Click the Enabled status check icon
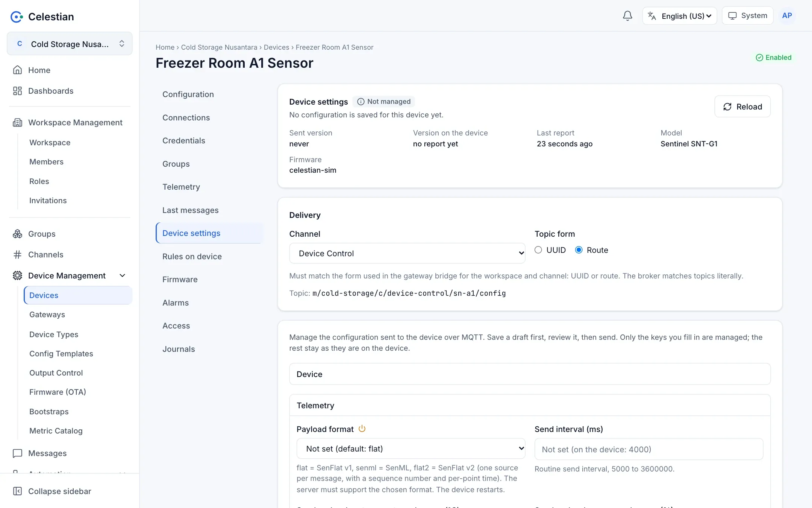812x508 pixels. pyautogui.click(x=759, y=58)
